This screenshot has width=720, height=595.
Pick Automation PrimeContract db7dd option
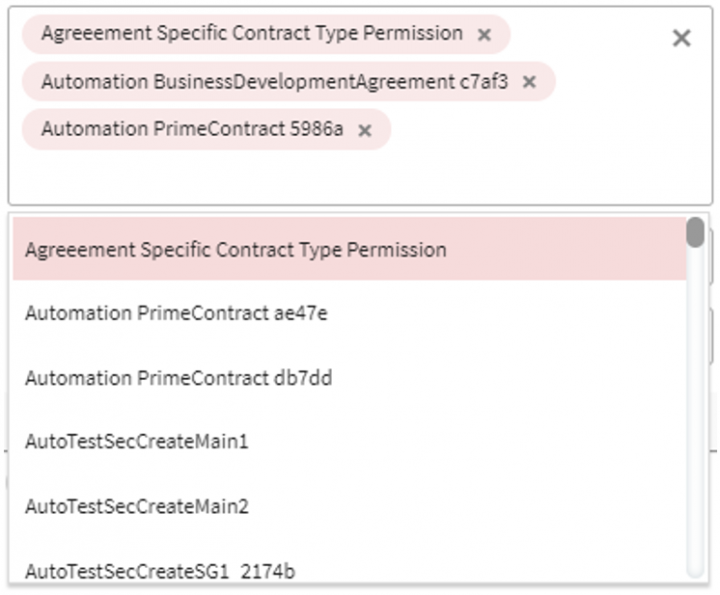tap(178, 378)
